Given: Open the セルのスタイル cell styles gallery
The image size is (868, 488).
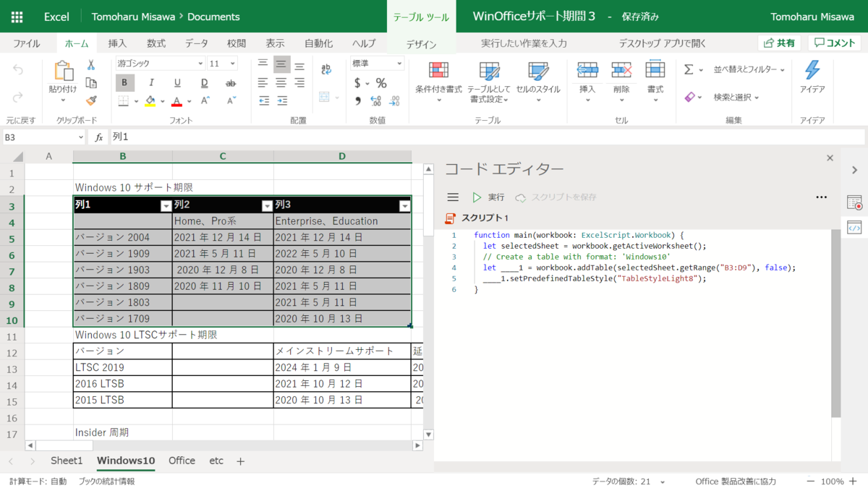Looking at the screenshot, I should coord(537,81).
